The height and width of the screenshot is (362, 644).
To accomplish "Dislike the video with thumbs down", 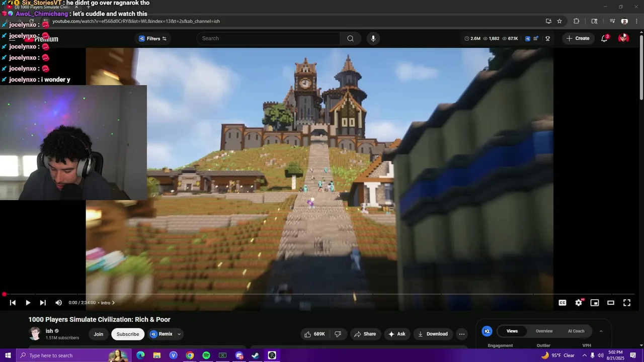I will [338, 334].
